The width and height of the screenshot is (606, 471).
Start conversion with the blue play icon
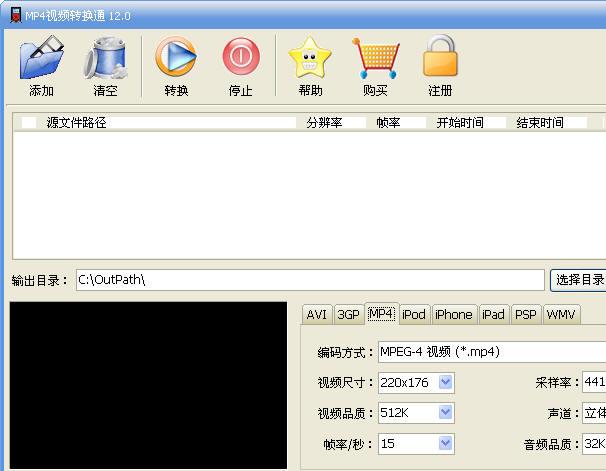[x=176, y=59]
